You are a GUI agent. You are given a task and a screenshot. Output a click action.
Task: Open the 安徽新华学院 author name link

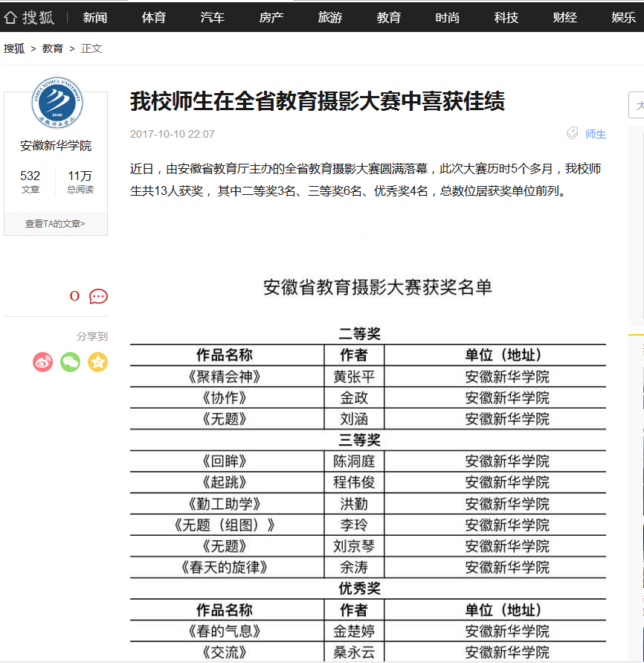click(x=56, y=146)
